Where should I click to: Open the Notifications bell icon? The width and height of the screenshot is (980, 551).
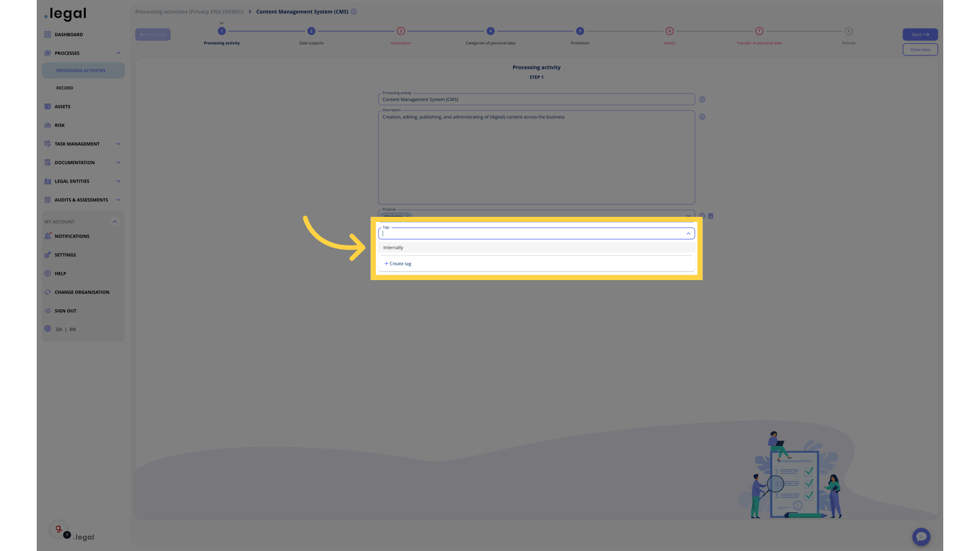[47, 236]
